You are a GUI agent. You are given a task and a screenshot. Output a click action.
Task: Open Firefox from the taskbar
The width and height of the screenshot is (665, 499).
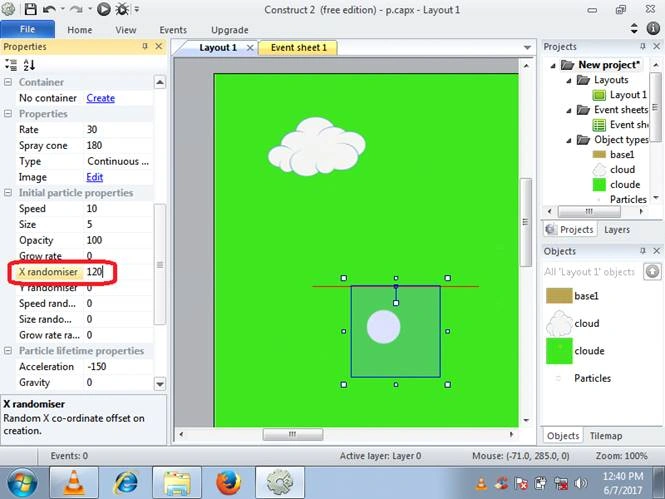pos(228,482)
